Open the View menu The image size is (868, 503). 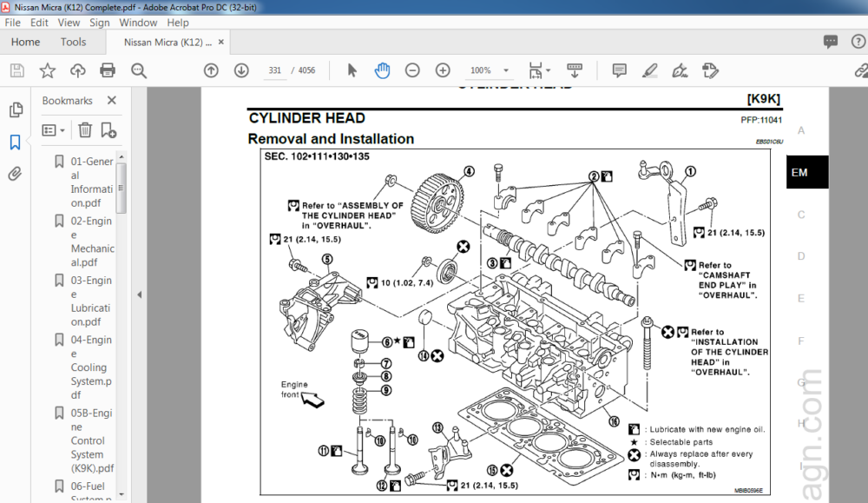pyautogui.click(x=69, y=23)
